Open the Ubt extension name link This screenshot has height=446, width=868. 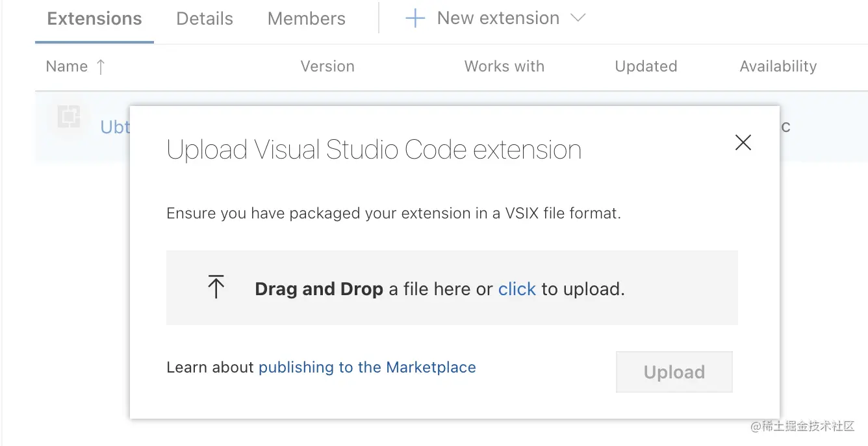(x=115, y=127)
